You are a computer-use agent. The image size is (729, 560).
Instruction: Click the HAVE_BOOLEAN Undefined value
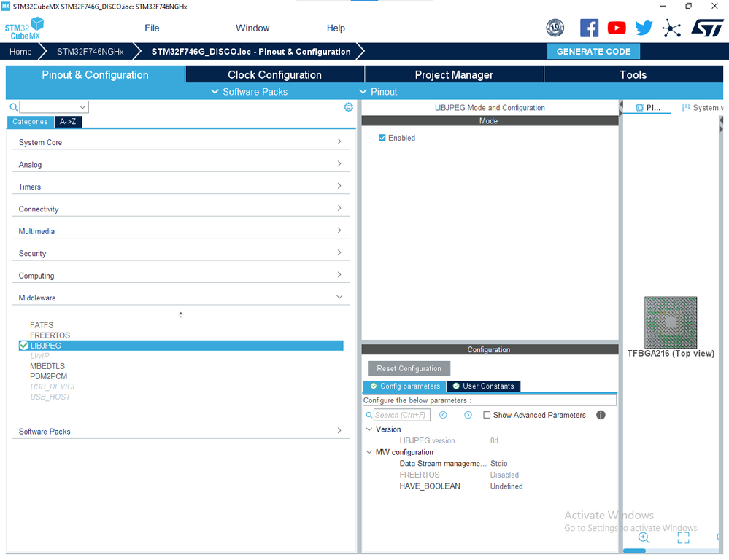tap(506, 486)
